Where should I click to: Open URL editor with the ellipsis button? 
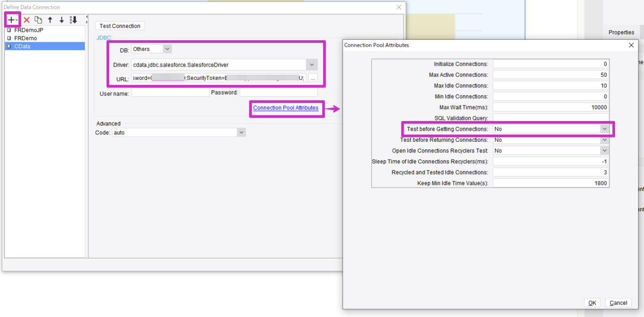click(312, 78)
